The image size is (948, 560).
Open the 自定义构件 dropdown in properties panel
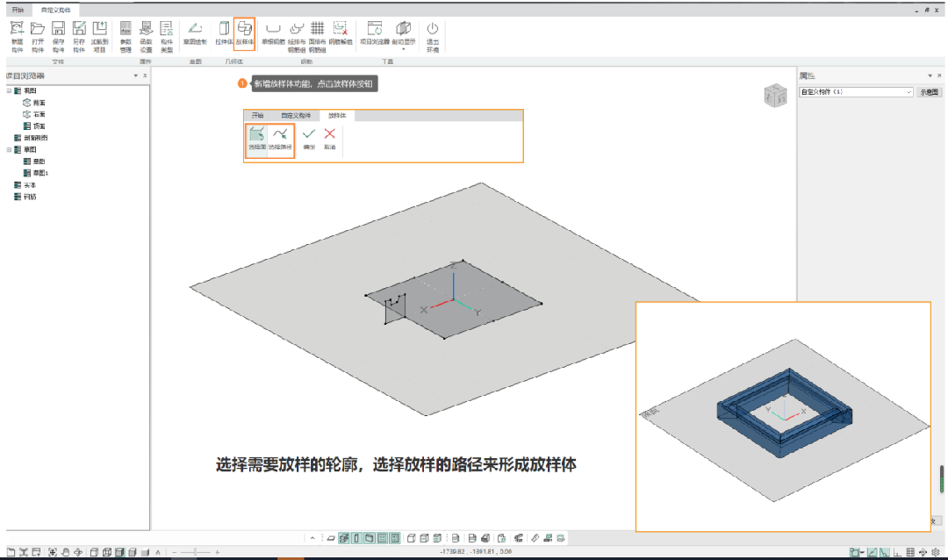pos(856,92)
